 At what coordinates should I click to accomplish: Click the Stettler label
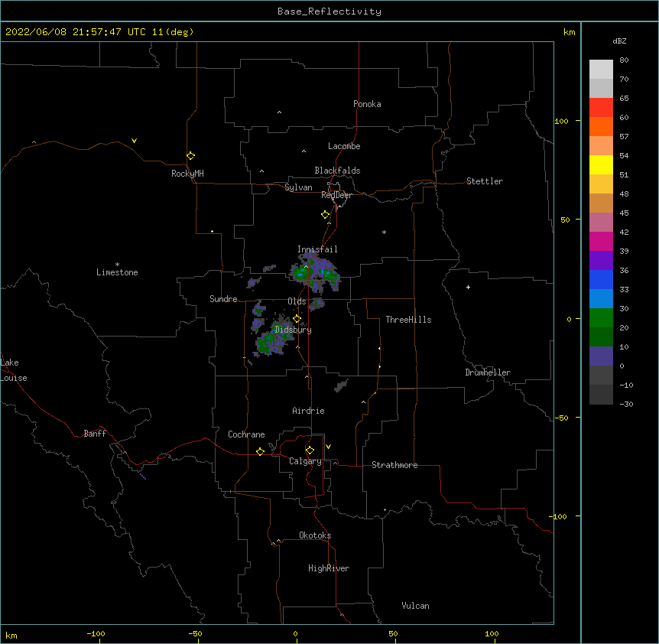[484, 181]
